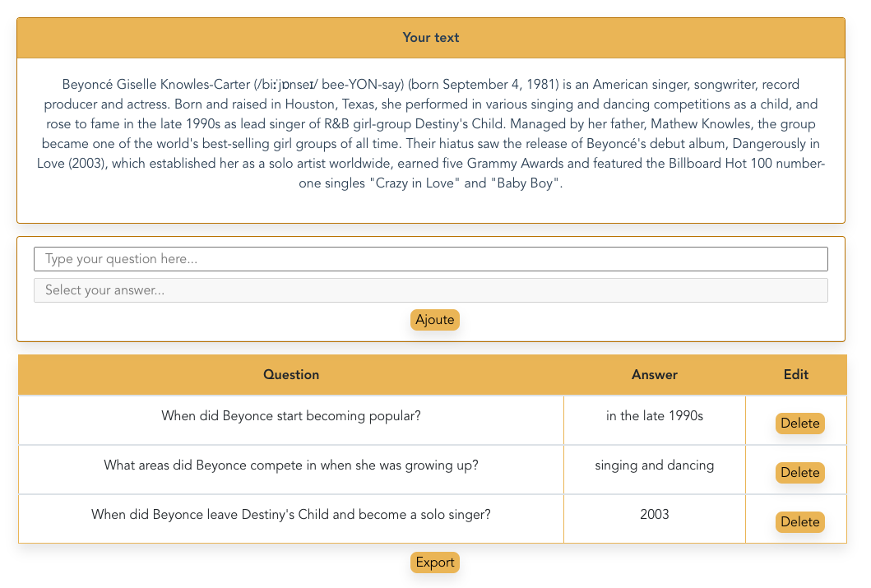Delete the 'start becoming popular' question row
871x588 pixels.
click(800, 423)
